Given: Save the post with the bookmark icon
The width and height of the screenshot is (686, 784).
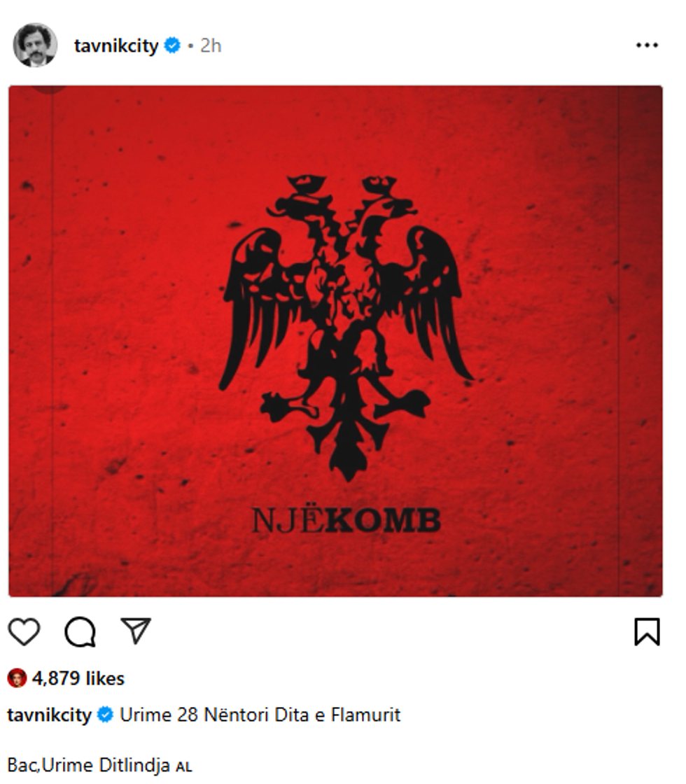Looking at the screenshot, I should point(647,631).
